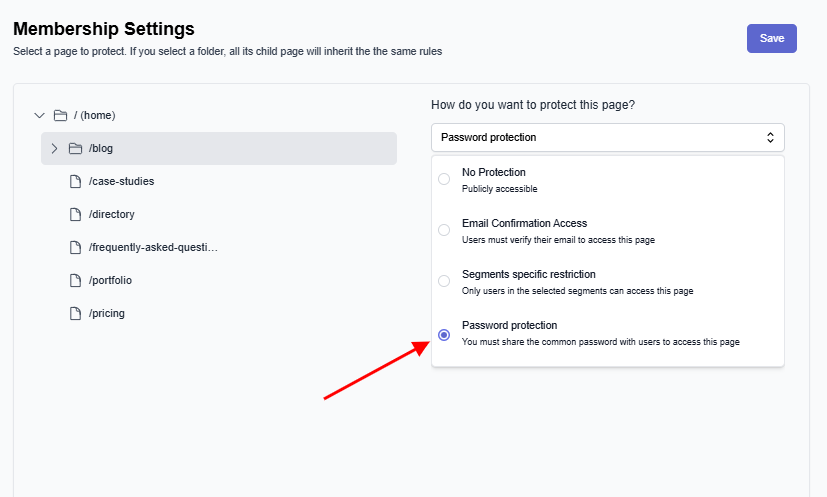Choose Email Confirmation Access radio option
This screenshot has height=497, width=827.
pyautogui.click(x=444, y=230)
